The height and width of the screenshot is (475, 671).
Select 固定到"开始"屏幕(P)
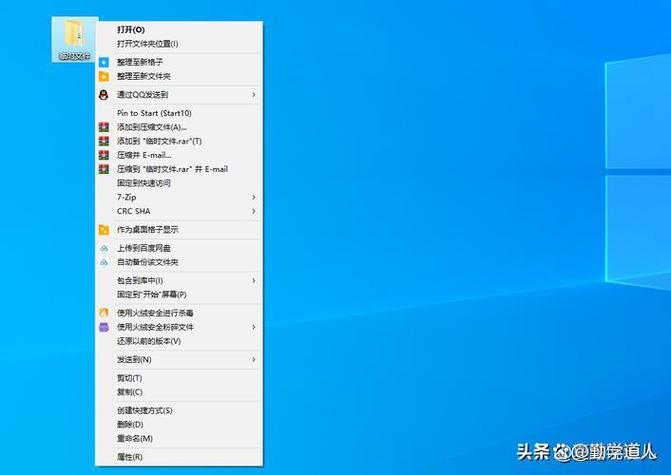tap(179, 295)
